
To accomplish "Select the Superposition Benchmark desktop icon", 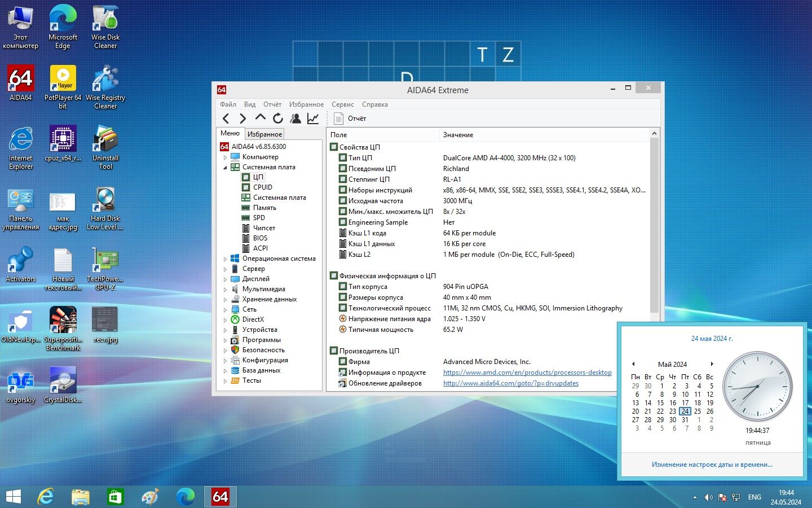I will coord(63,329).
